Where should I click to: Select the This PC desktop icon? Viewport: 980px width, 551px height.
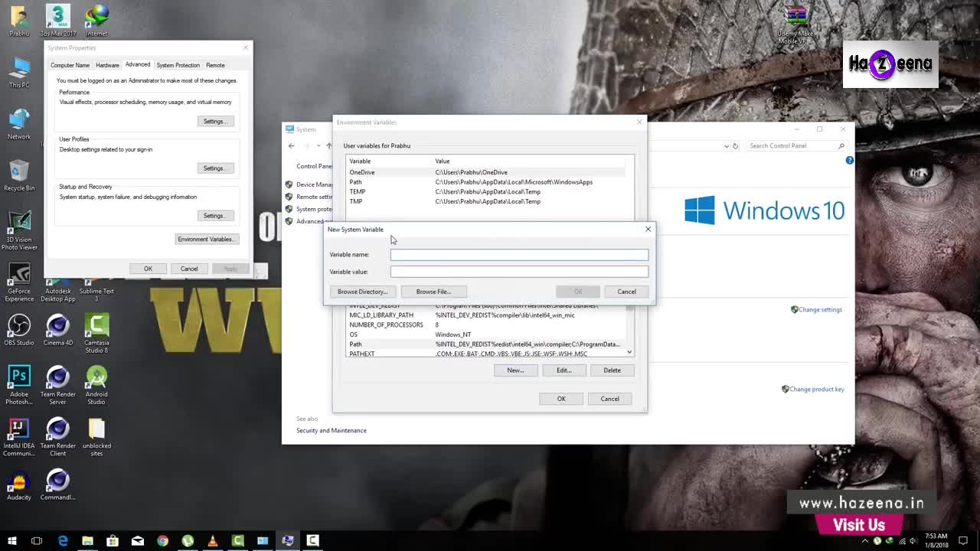(19, 73)
